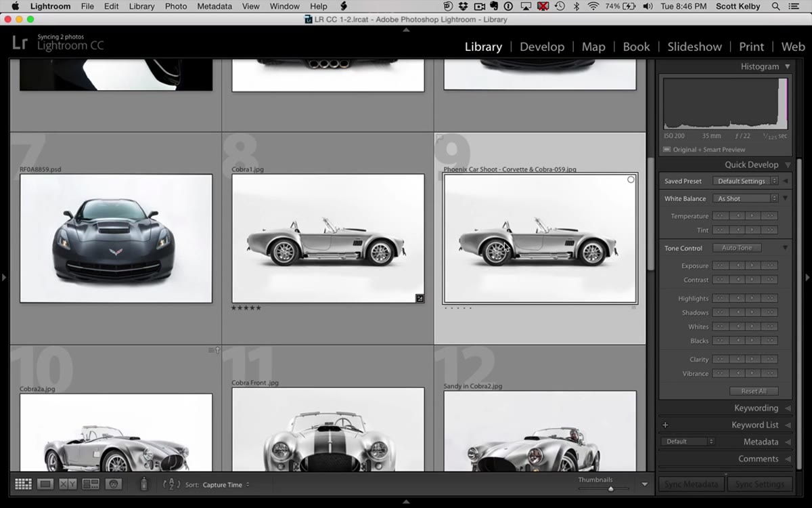Decrease Whites by large step

tap(720, 326)
